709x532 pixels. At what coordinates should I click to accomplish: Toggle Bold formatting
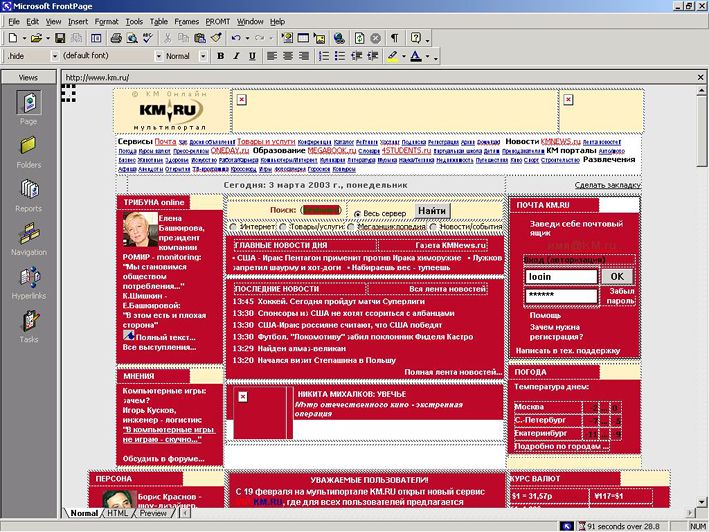[x=220, y=56]
